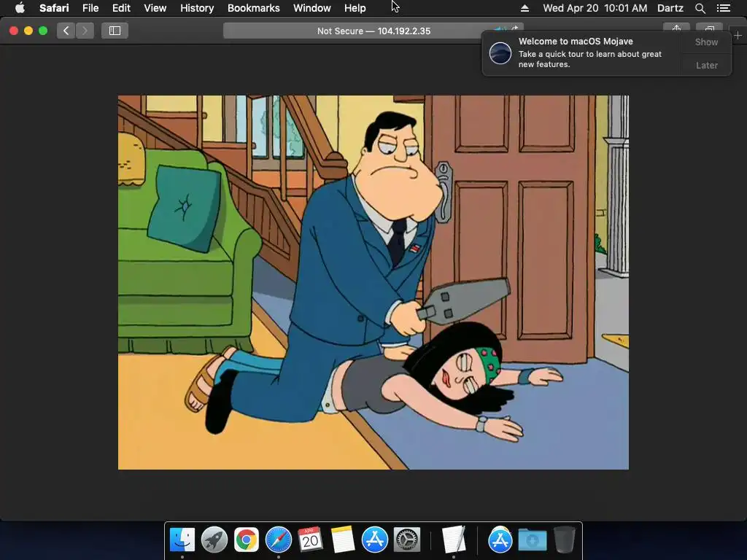Image resolution: width=747 pixels, height=560 pixels.
Task: Show all tabs overview button
Action: point(709,28)
